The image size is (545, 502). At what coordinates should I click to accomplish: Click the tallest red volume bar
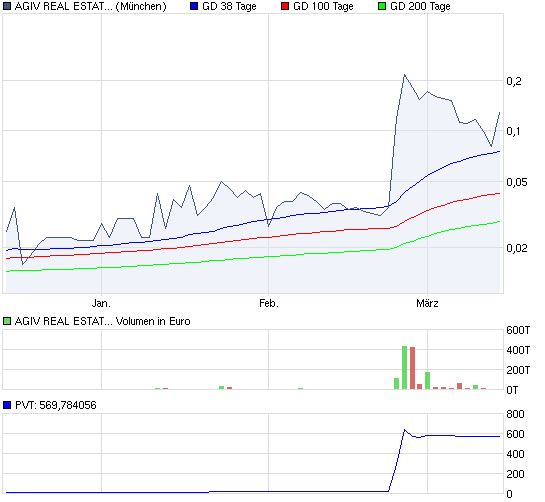[x=413, y=368]
